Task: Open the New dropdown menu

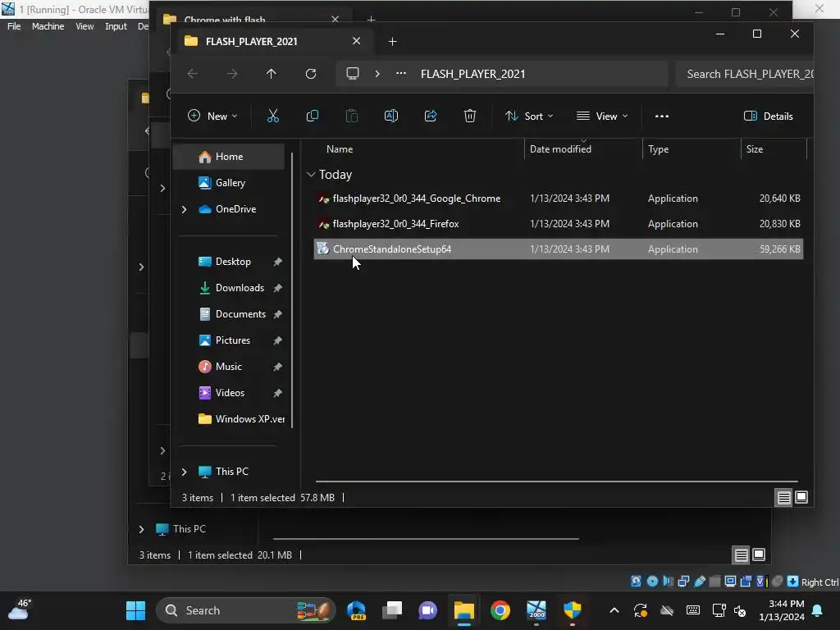Action: pyautogui.click(x=212, y=116)
